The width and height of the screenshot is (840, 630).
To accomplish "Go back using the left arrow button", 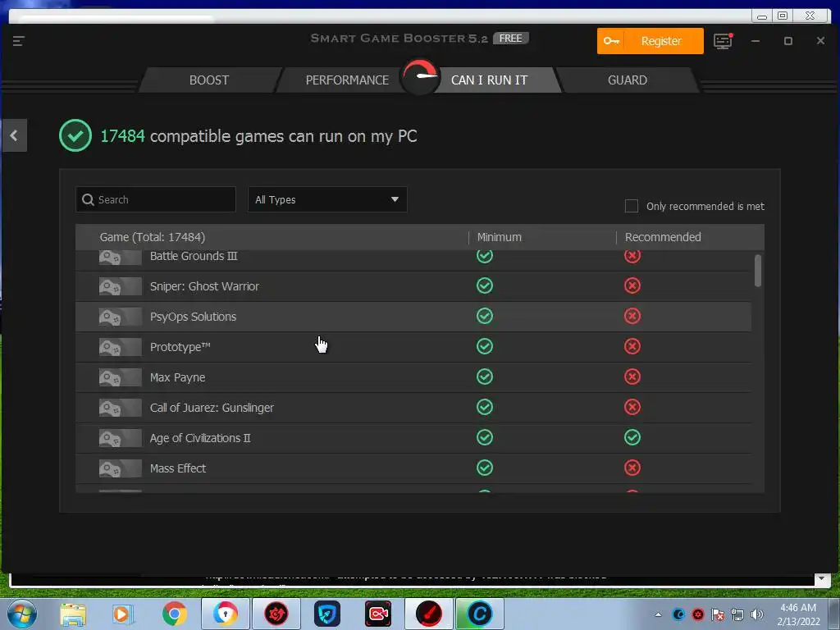I will (x=14, y=135).
